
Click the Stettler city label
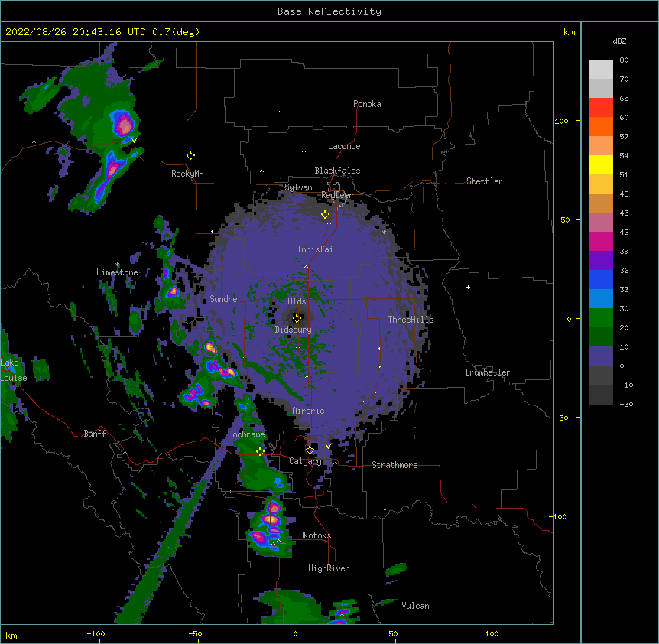click(x=485, y=181)
